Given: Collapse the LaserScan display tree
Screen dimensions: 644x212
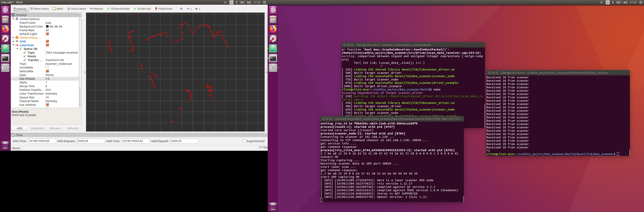Looking at the screenshot, I should pyautogui.click(x=14, y=45).
